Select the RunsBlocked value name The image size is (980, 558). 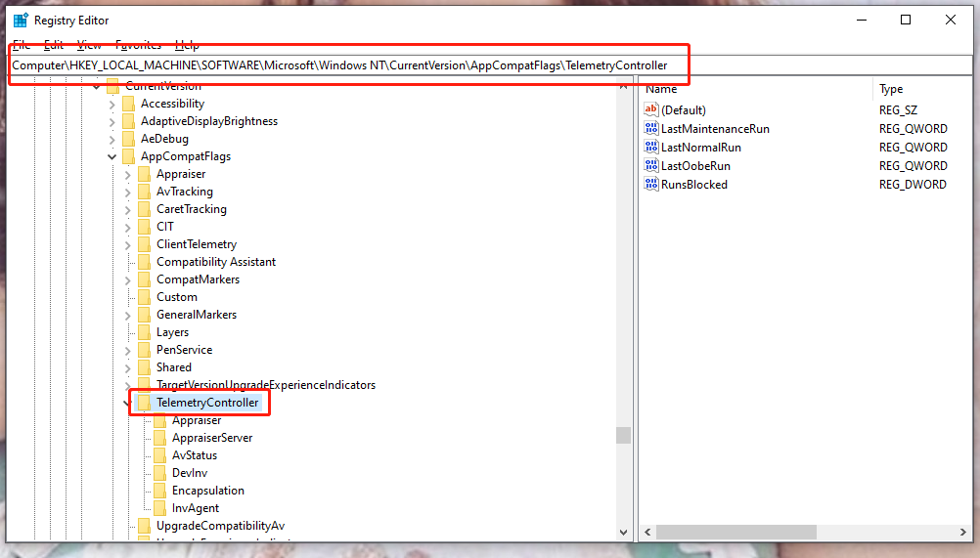tap(694, 184)
